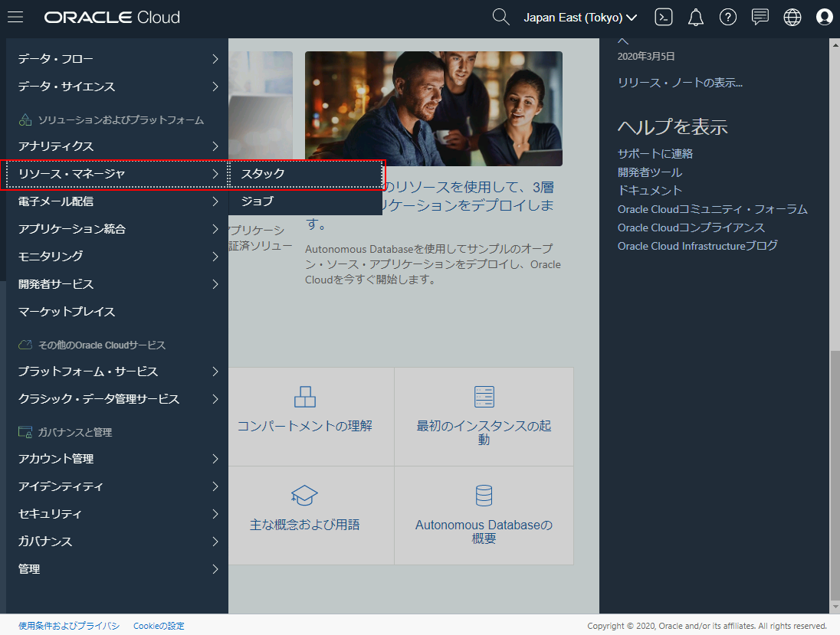Viewport: 840px width, 635px height.
Task: Open the notifications bell
Action: tap(696, 16)
